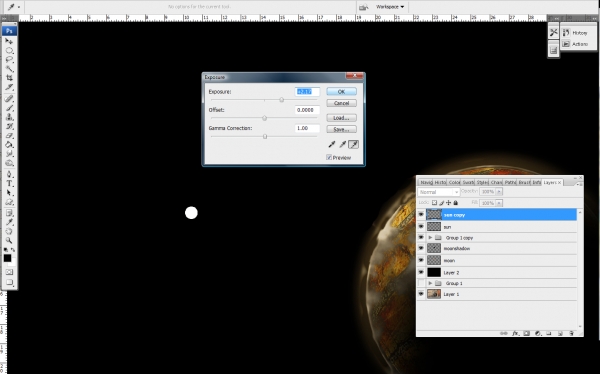The image size is (600, 374).
Task: Click the Save... button
Action: point(341,129)
